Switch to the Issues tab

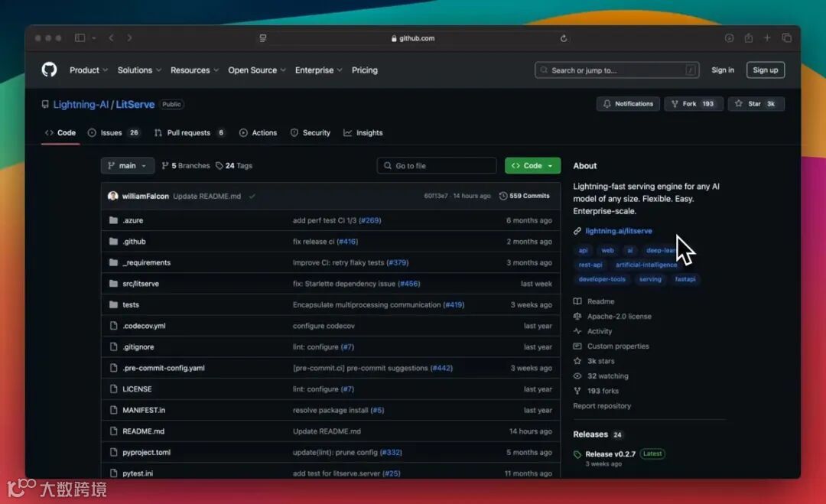(x=114, y=133)
